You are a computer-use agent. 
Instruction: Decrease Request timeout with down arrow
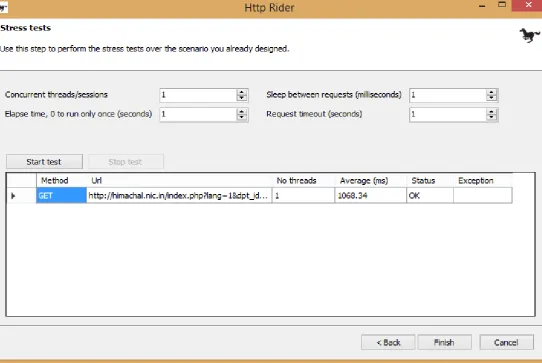pos(492,118)
